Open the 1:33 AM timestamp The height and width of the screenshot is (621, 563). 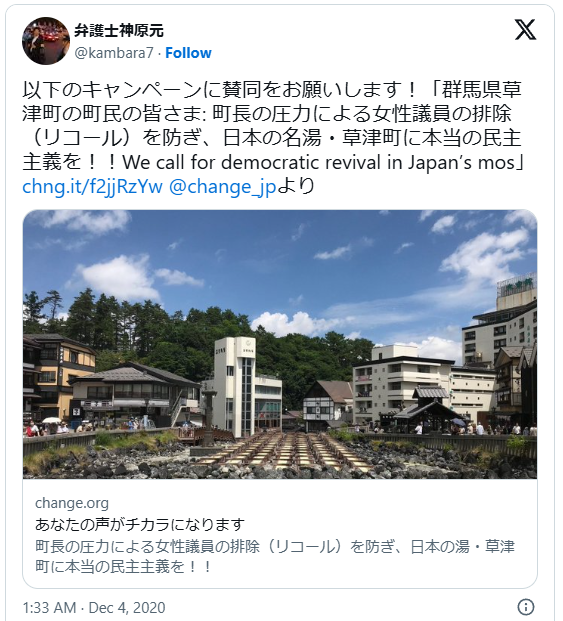click(49, 608)
